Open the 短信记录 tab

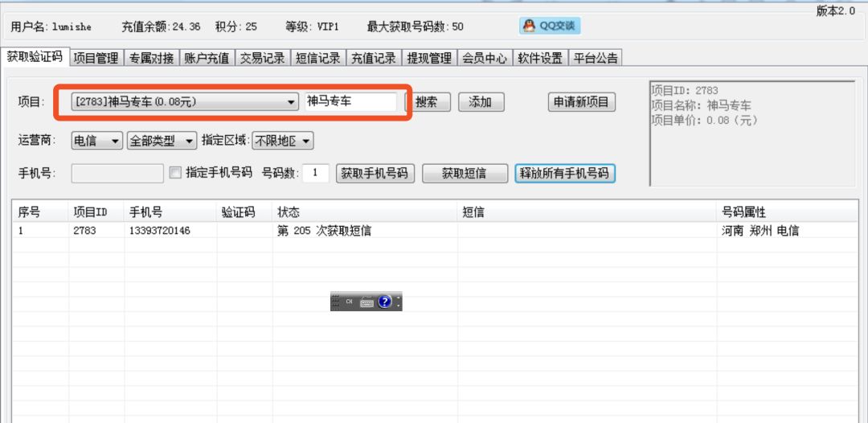pyautogui.click(x=317, y=58)
